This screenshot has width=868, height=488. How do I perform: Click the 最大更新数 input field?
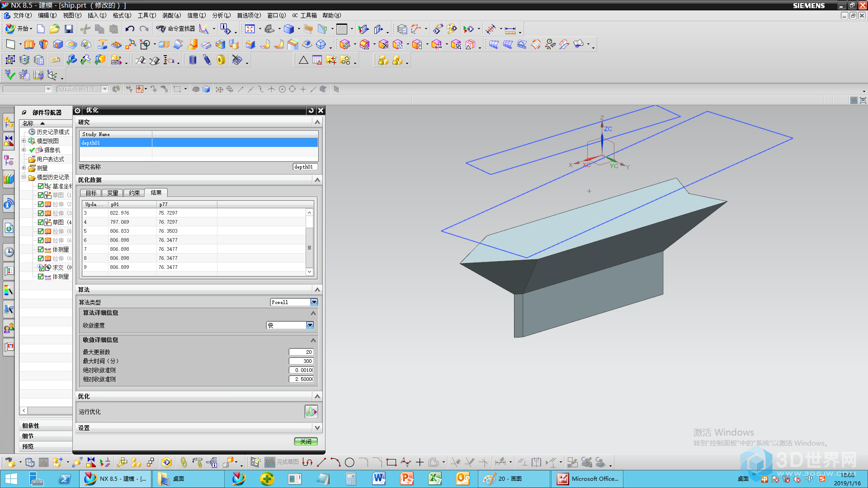pyautogui.click(x=302, y=352)
